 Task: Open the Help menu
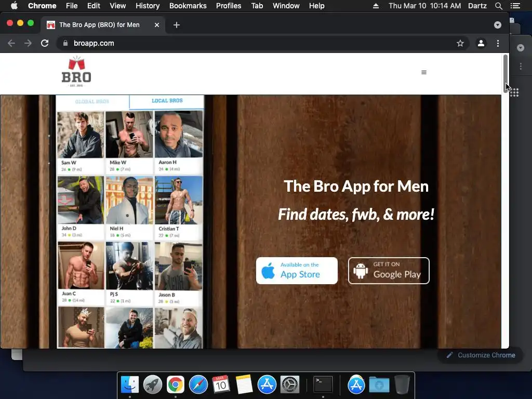[316, 6]
